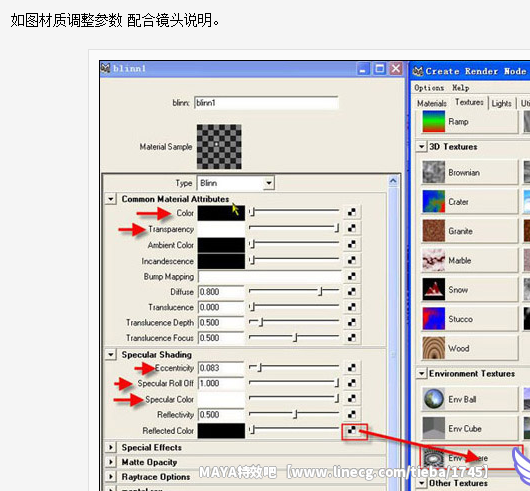Click the Diffuse slider handle

tap(321, 291)
